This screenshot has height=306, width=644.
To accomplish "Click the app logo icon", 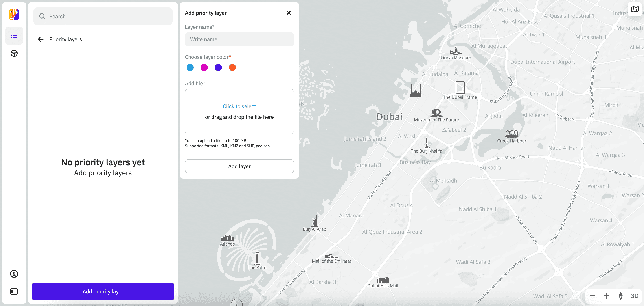I will coord(14,15).
